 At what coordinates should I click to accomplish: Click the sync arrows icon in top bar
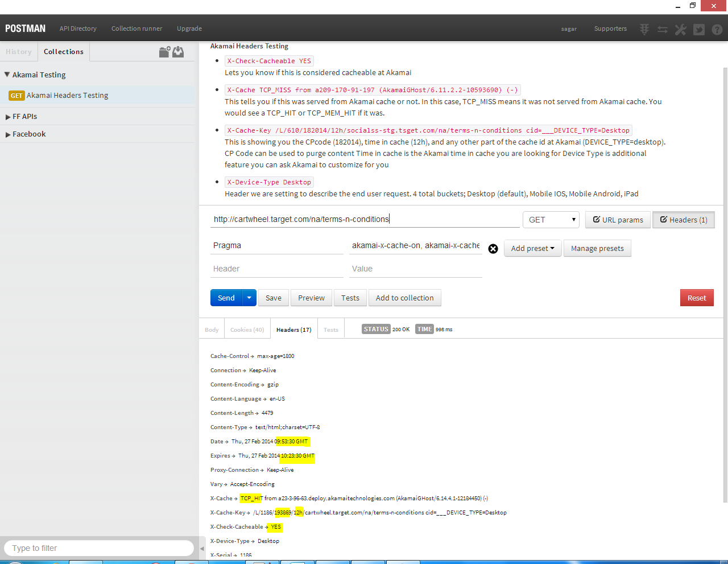pos(663,29)
